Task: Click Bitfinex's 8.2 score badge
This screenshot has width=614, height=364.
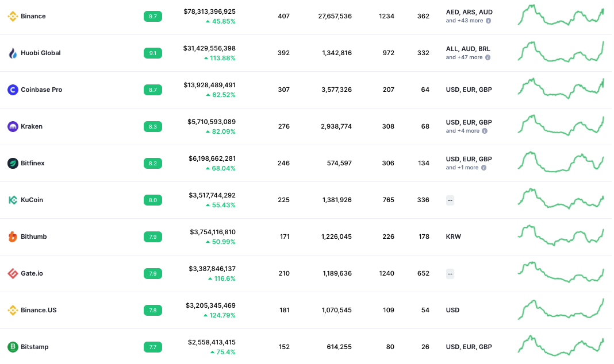Action: 153,164
